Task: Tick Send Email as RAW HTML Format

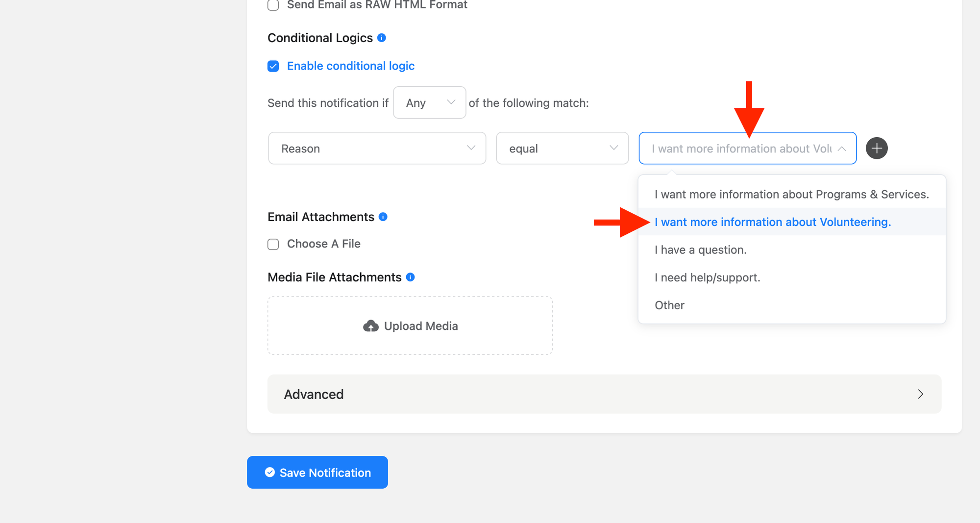Action: [273, 5]
